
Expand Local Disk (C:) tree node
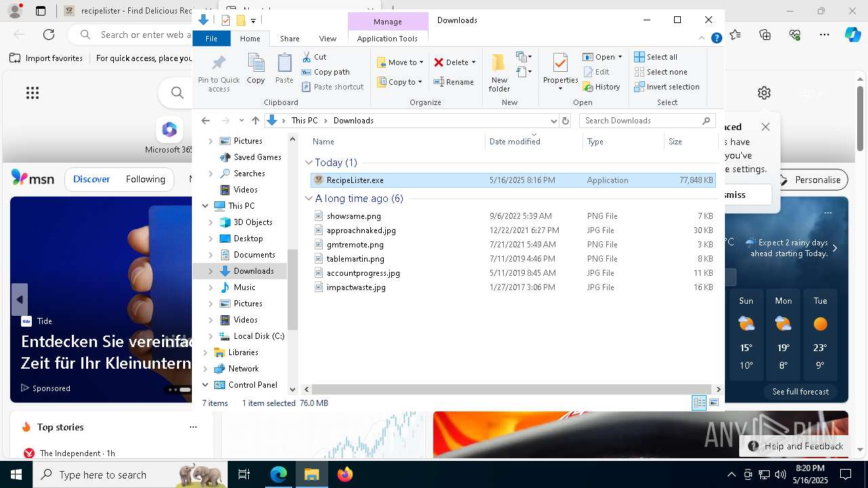pyautogui.click(x=210, y=336)
